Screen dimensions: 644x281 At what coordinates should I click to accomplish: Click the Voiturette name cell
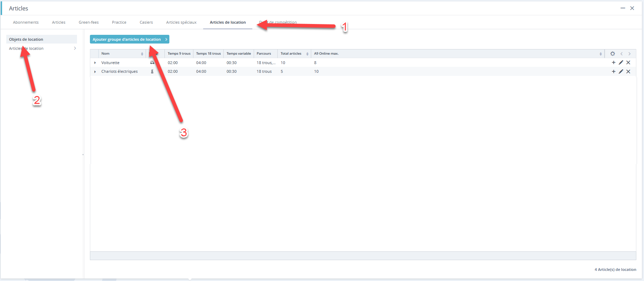click(x=110, y=63)
